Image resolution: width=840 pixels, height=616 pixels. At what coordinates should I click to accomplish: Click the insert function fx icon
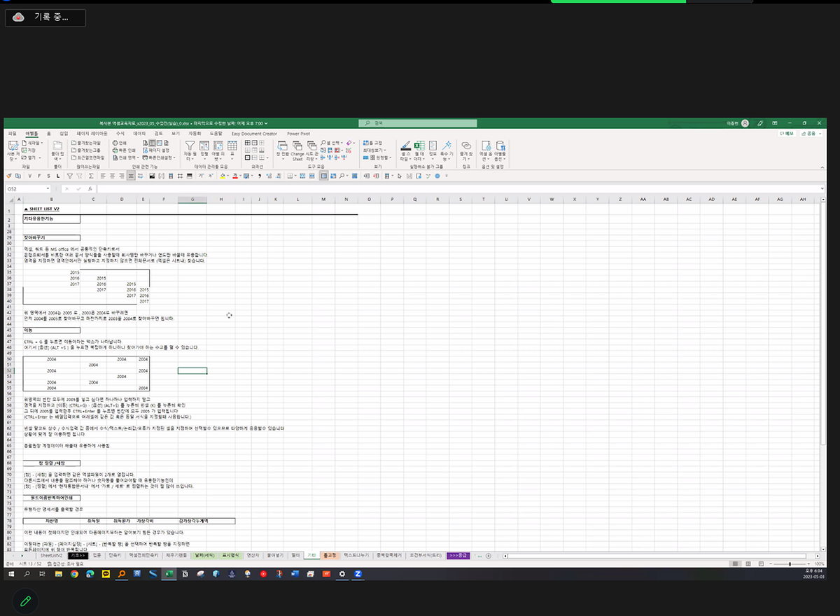[90, 189]
